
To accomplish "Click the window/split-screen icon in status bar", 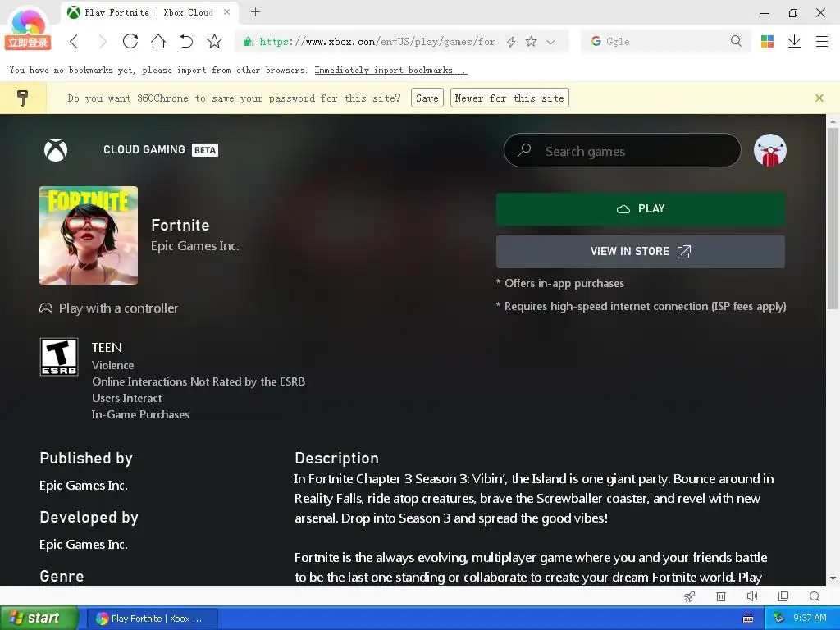I will click(783, 596).
